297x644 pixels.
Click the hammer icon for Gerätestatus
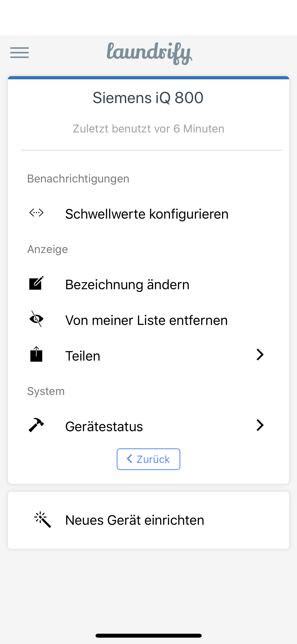click(36, 425)
